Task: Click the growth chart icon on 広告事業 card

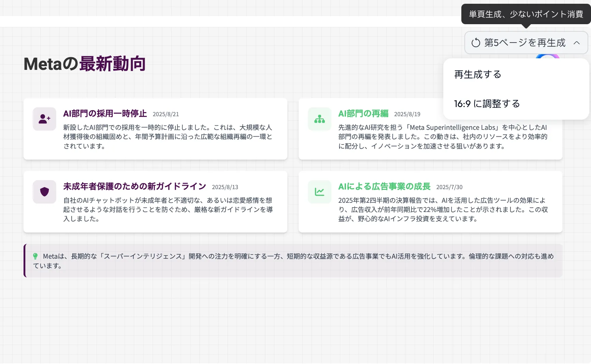Action: coord(319,192)
